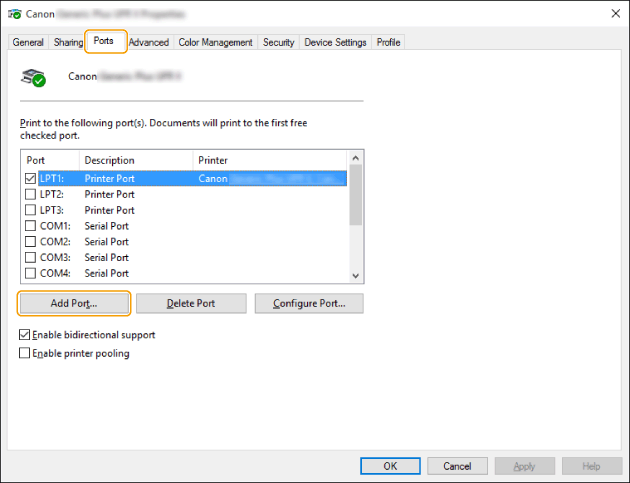The image size is (630, 483).
Task: Enable printer pooling checkbox
Action: (x=25, y=353)
